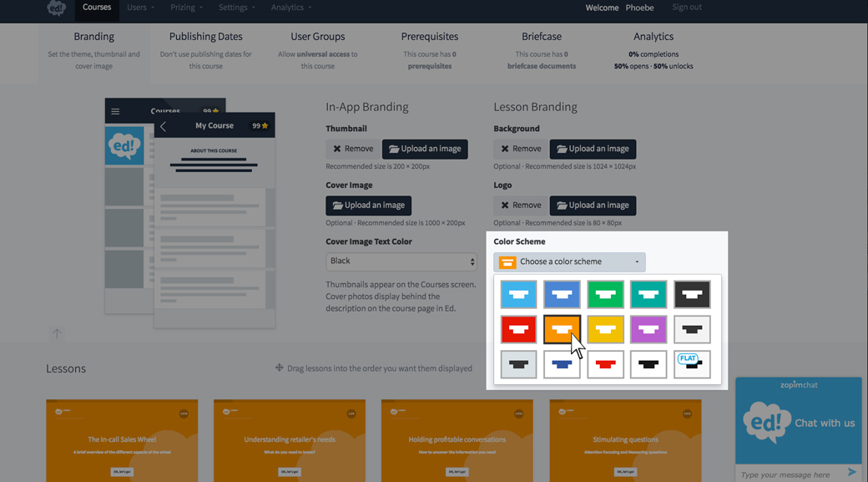Click the Ed thumbnail in Courses preview
Screen dimensions: 868x482
[124, 145]
